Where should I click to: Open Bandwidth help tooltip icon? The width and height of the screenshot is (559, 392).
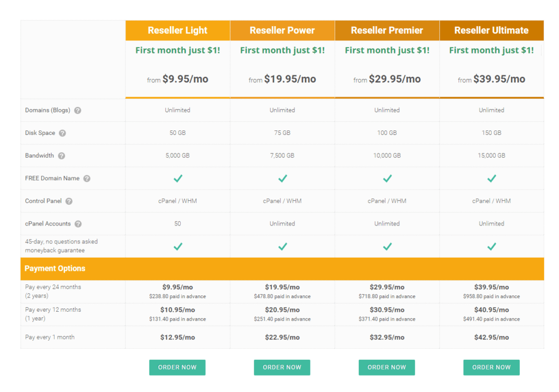[x=61, y=156]
